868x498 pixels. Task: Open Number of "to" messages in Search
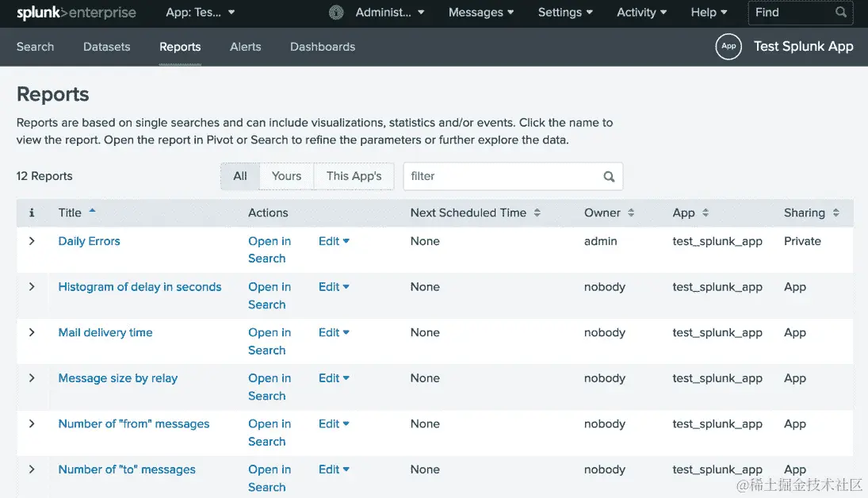(270, 478)
